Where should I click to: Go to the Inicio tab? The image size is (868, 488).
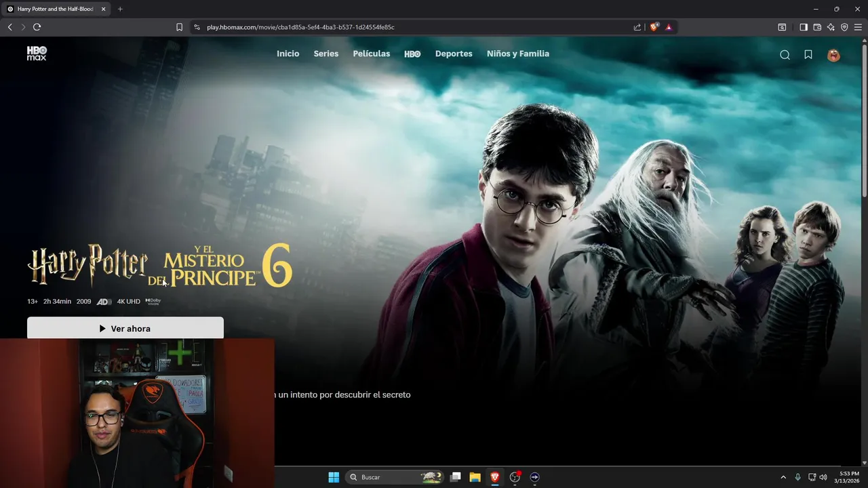tap(288, 54)
